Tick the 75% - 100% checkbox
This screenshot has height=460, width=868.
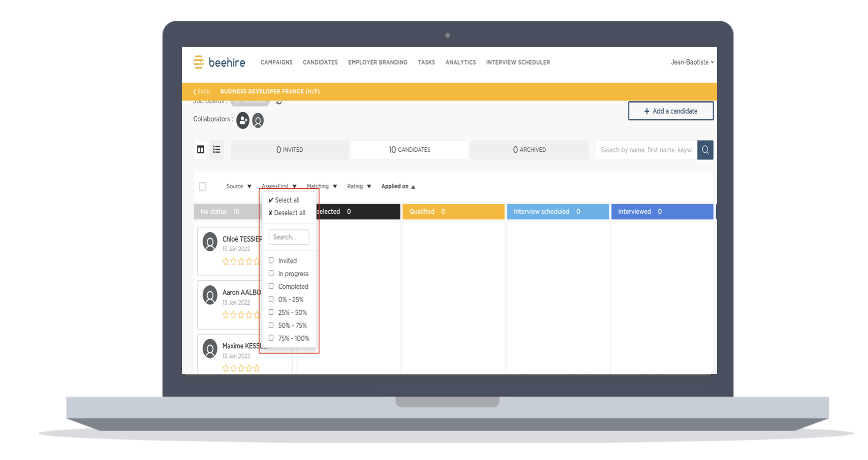[271, 338]
